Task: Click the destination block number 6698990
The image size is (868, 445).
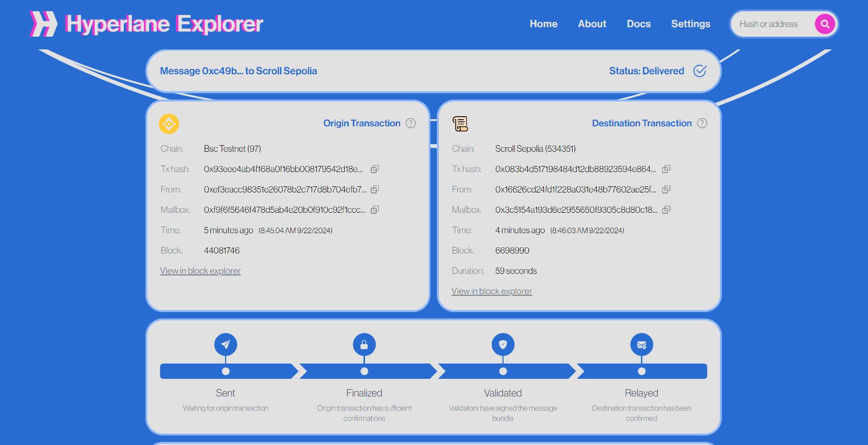Action: click(512, 251)
